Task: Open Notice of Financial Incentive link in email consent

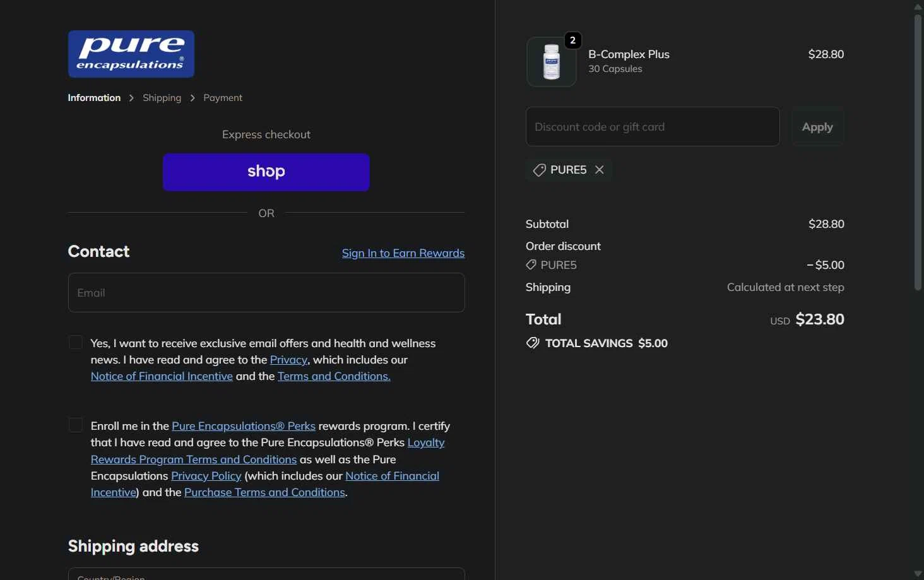Action: (162, 376)
